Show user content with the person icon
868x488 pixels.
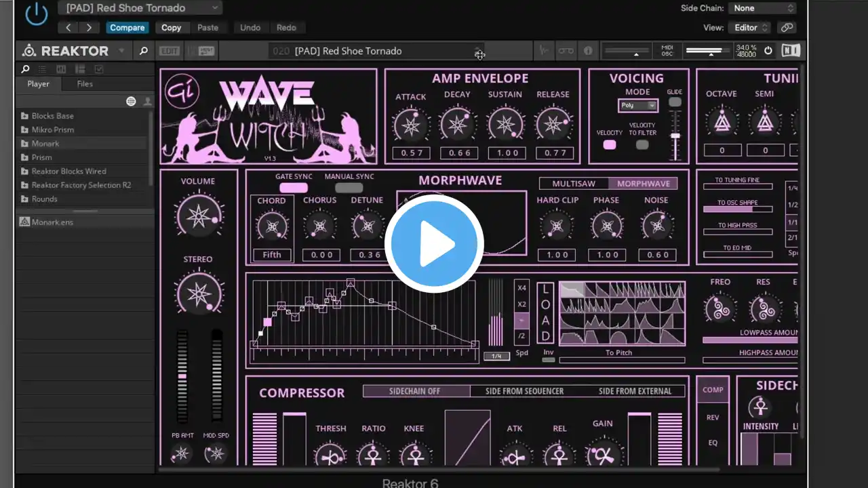[x=147, y=102]
